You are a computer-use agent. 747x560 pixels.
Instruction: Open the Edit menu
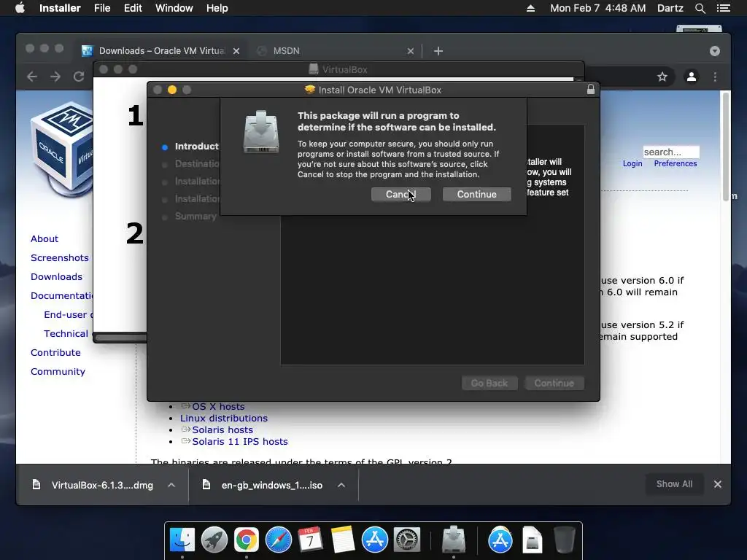pos(133,8)
